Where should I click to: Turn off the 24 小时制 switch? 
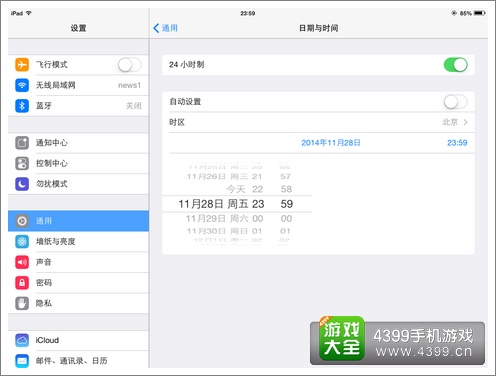tap(455, 65)
